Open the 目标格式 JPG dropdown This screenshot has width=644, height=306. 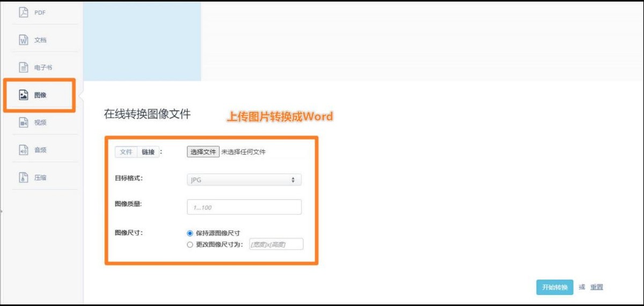tap(244, 180)
